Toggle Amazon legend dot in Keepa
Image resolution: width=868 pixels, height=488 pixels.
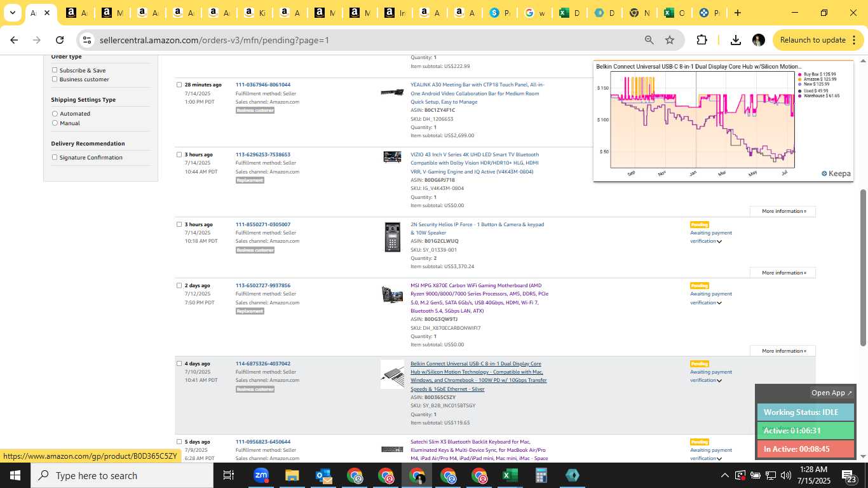click(800, 79)
